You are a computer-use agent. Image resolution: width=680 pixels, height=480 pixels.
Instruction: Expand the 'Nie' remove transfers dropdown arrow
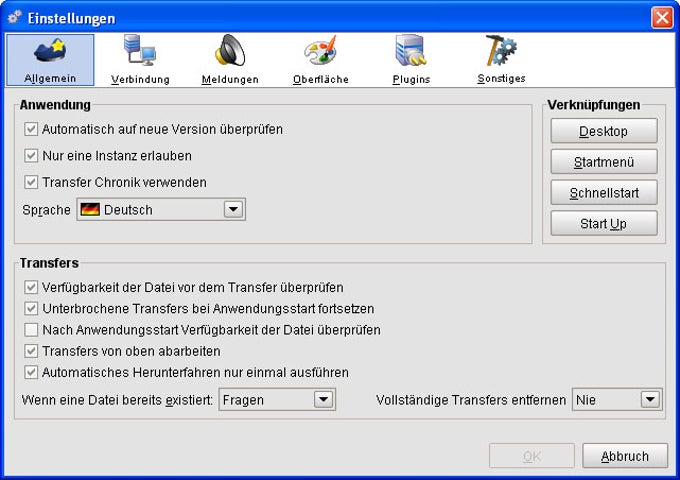(x=650, y=399)
